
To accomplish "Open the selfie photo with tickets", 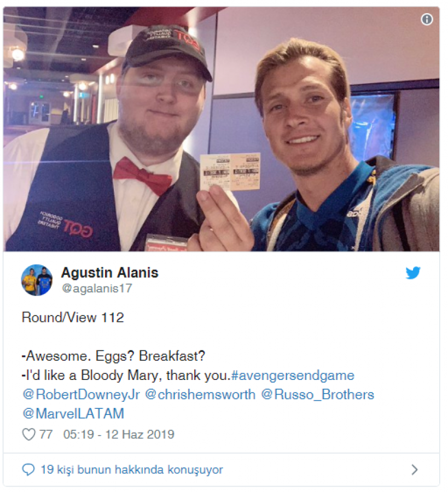I will tap(221, 129).
